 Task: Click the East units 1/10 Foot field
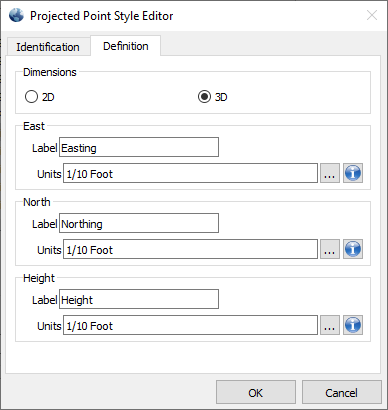(x=190, y=173)
